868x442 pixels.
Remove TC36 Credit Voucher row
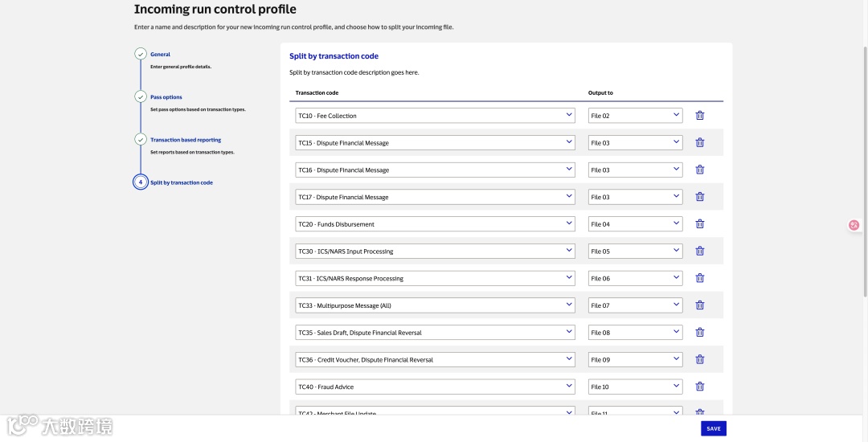pyautogui.click(x=699, y=359)
